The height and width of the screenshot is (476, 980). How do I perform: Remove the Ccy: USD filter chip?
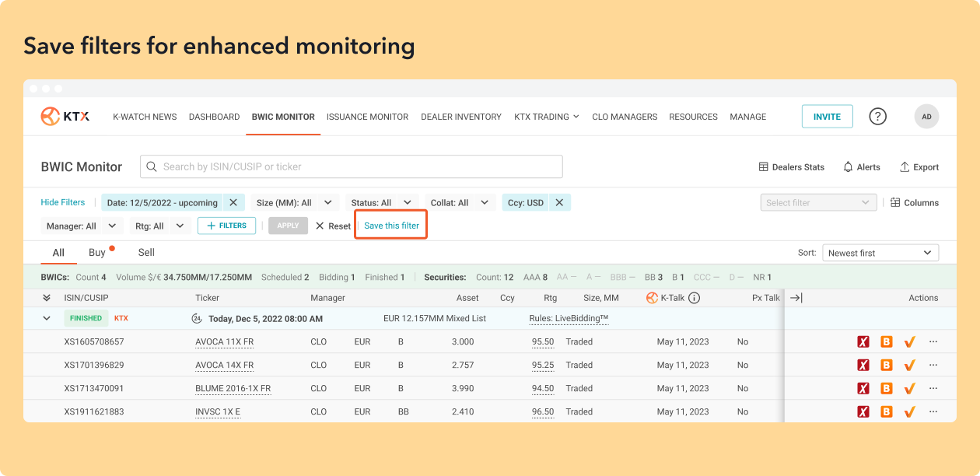coord(559,203)
